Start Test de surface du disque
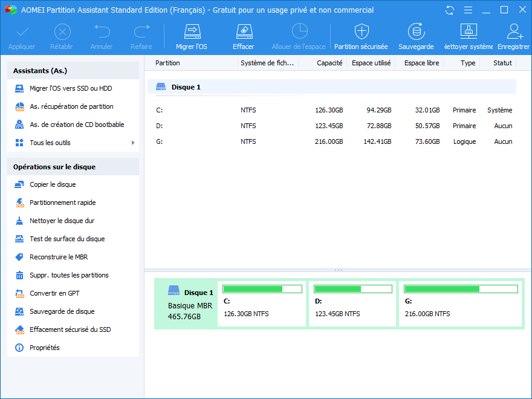 pos(67,239)
